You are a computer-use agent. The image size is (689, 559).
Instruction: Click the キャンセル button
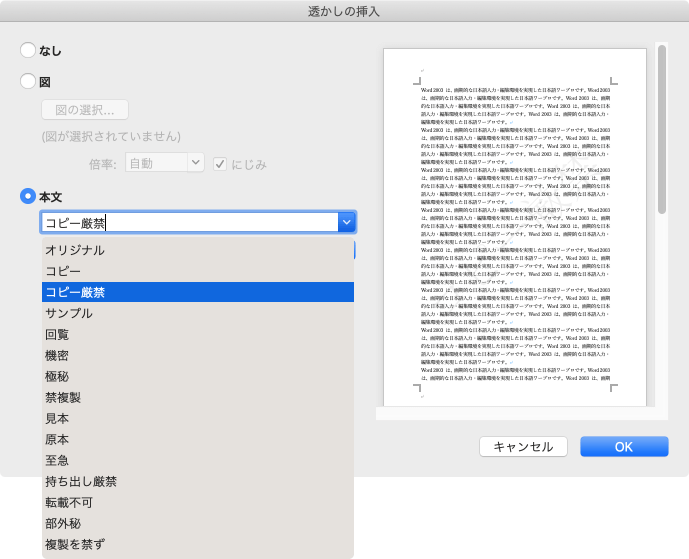[523, 446]
